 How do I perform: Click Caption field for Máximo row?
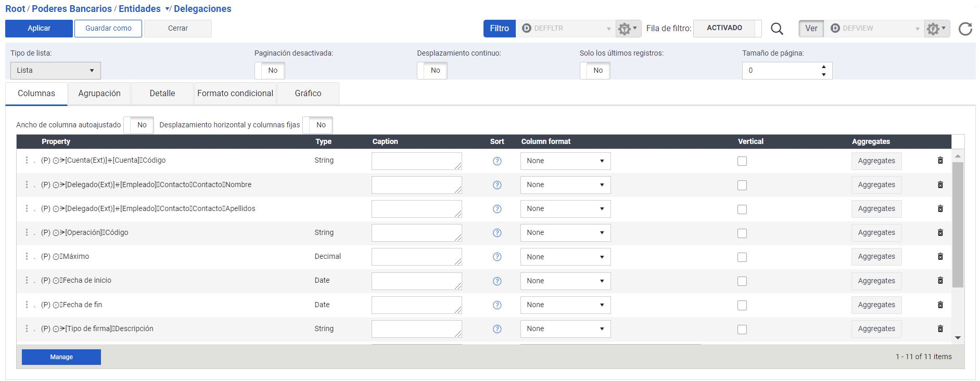tap(416, 257)
